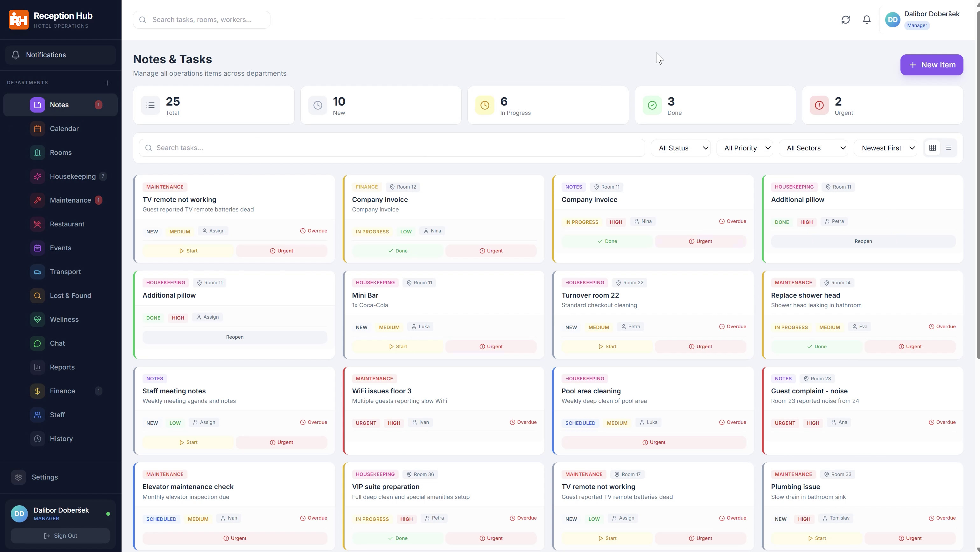Go to the Wellness department

(64, 319)
